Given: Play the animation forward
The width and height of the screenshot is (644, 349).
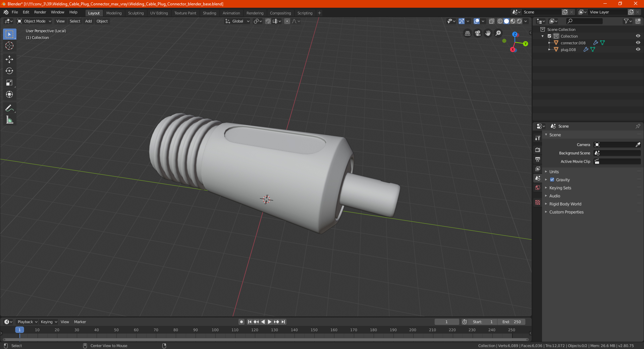Looking at the screenshot, I should [x=270, y=322].
